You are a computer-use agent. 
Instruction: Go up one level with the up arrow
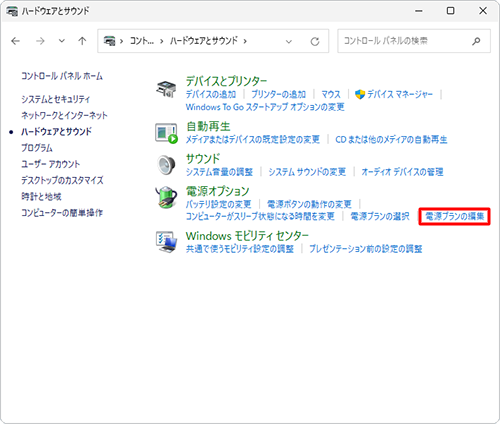point(82,41)
